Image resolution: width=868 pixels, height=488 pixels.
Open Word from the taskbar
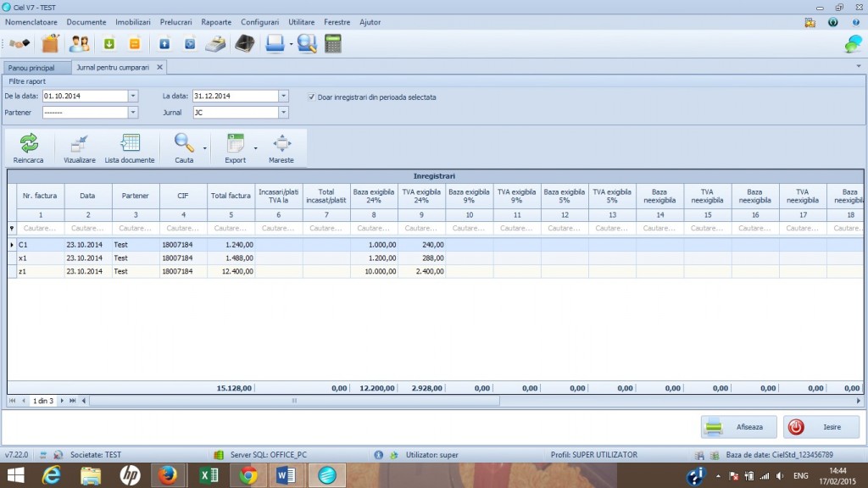click(x=287, y=475)
